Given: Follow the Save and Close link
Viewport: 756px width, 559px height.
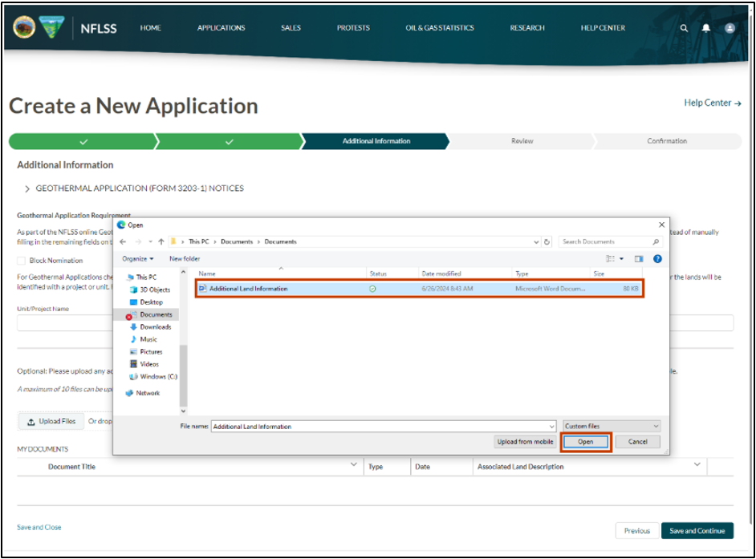Looking at the screenshot, I should tap(39, 527).
